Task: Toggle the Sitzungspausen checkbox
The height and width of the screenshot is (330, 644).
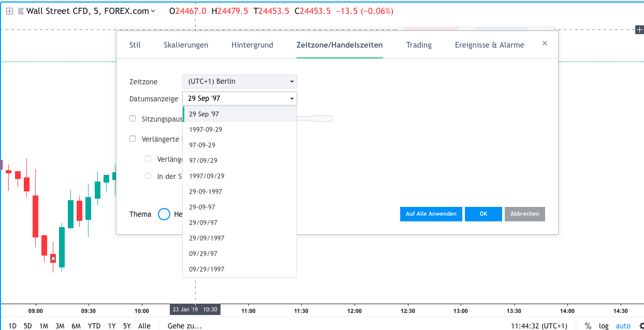Action: [133, 118]
